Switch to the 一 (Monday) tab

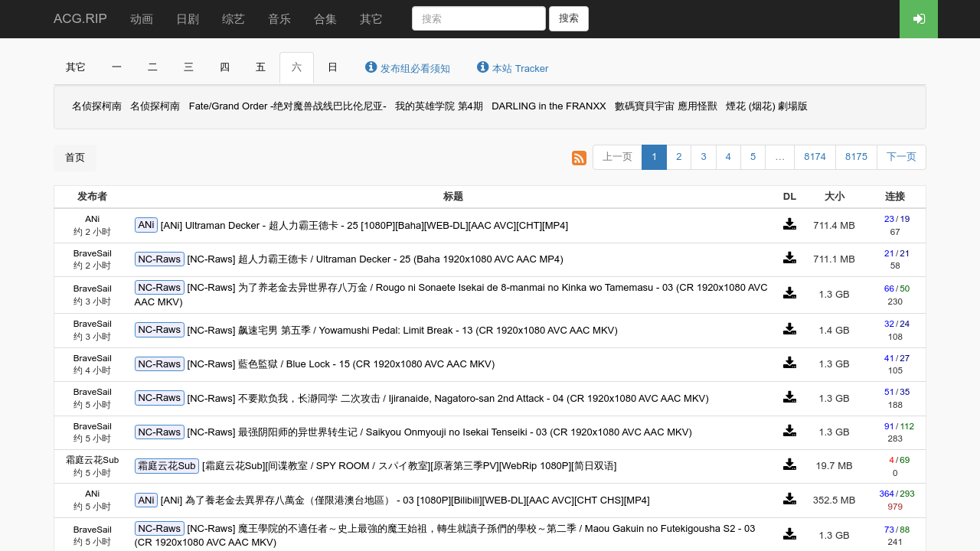point(116,67)
